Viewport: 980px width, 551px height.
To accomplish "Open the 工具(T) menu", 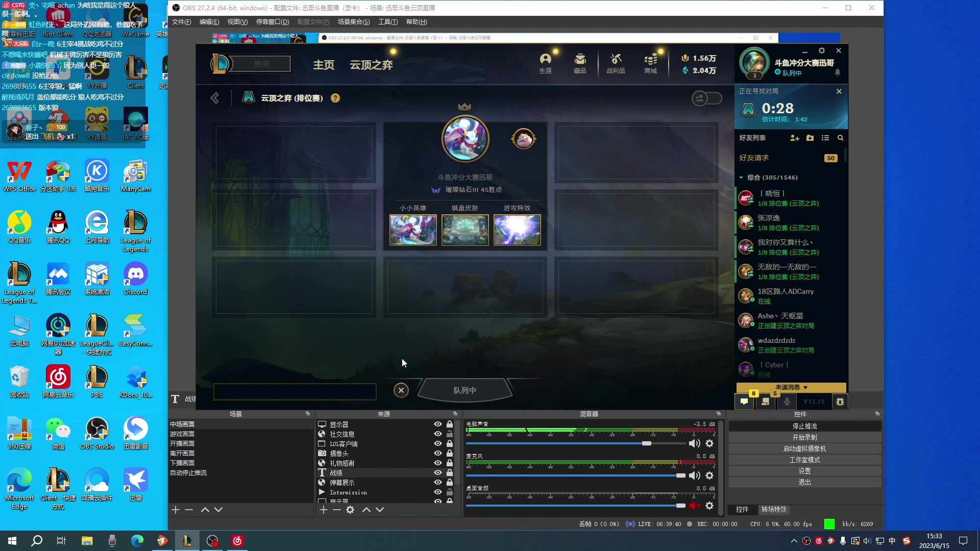I will 388,22.
